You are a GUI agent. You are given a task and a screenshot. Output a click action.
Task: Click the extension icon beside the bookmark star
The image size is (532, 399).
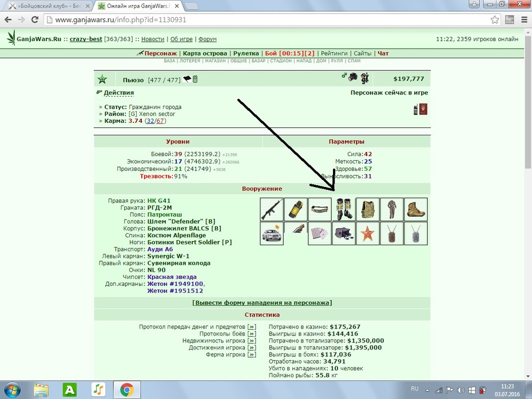click(x=509, y=19)
